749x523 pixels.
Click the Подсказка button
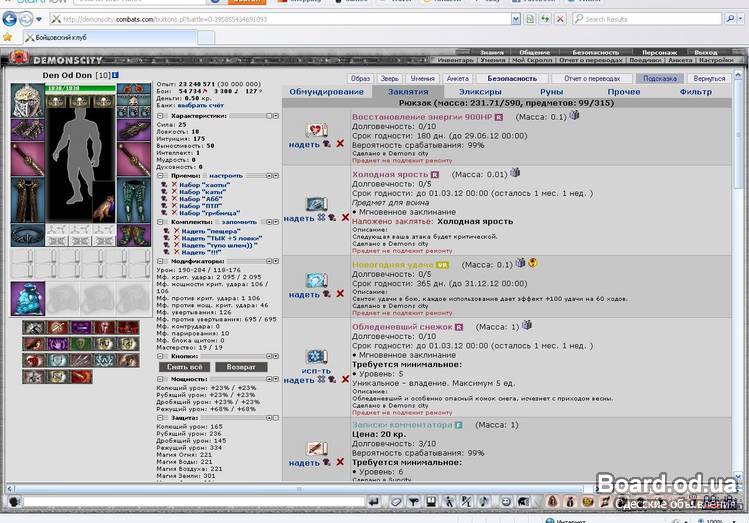[660, 78]
